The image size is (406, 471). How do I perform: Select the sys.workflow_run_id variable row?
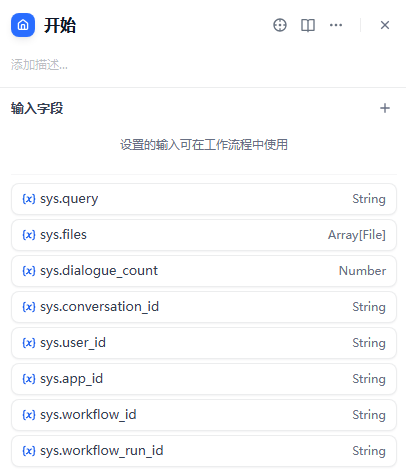pyautogui.click(x=204, y=451)
